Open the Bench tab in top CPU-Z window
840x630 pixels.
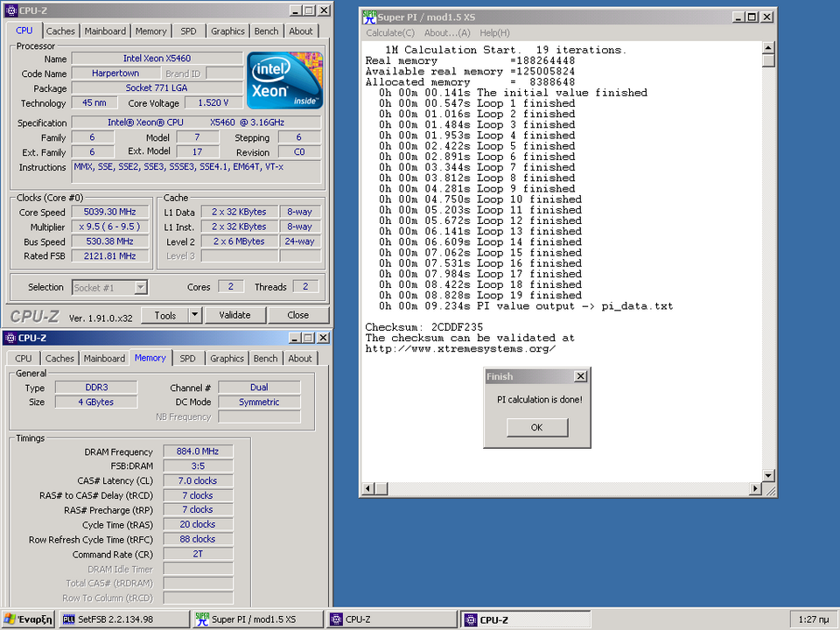coord(266,31)
